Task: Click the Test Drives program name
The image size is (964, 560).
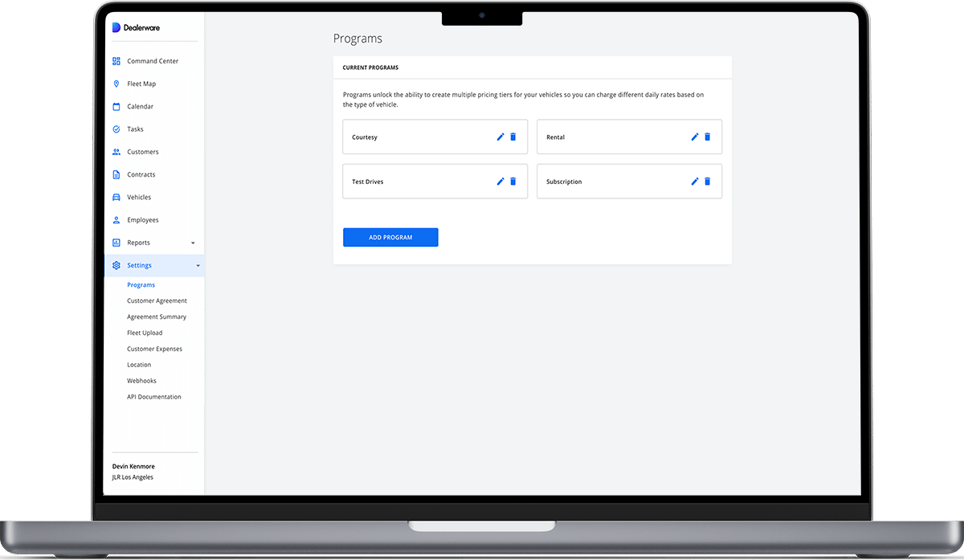Action: point(368,182)
